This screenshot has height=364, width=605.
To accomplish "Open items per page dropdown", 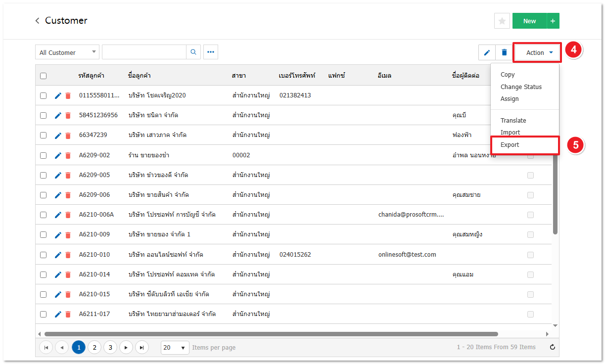I will pos(175,348).
